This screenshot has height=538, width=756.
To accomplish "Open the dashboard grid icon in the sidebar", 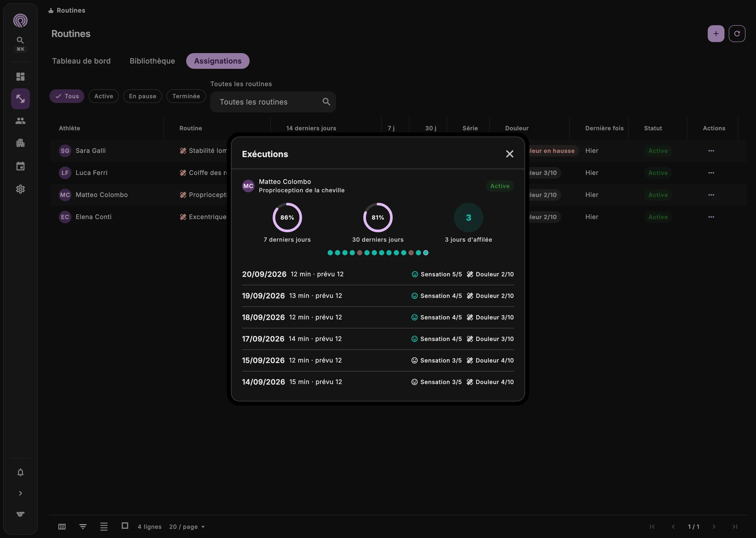I will (20, 77).
